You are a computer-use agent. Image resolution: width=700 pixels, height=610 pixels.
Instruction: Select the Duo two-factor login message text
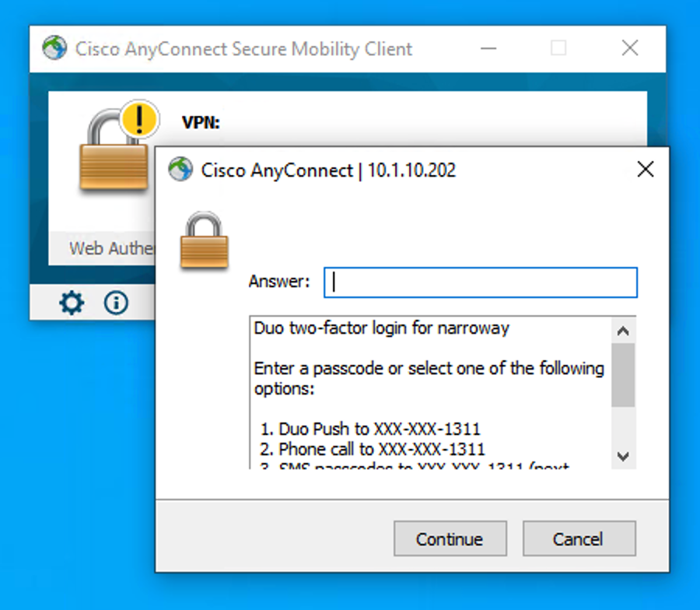[x=381, y=328]
